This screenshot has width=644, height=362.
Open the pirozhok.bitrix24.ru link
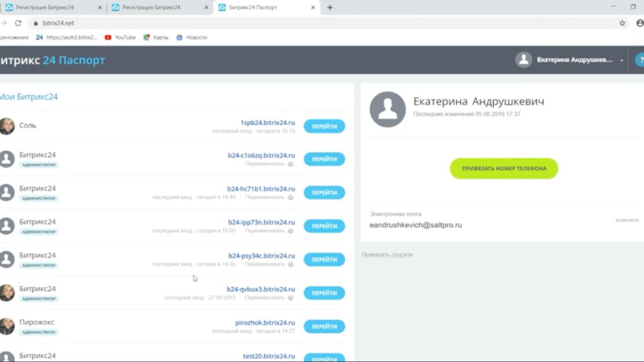265,323
